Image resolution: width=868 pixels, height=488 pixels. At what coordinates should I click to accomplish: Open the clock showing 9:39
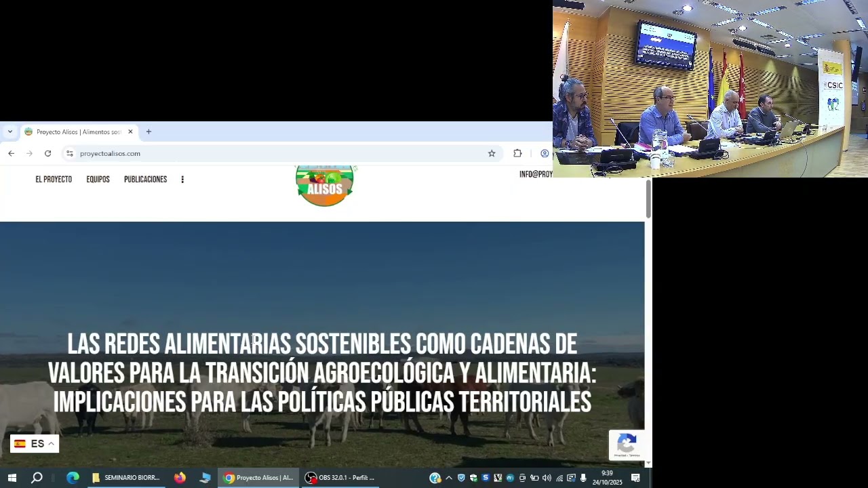pyautogui.click(x=607, y=478)
